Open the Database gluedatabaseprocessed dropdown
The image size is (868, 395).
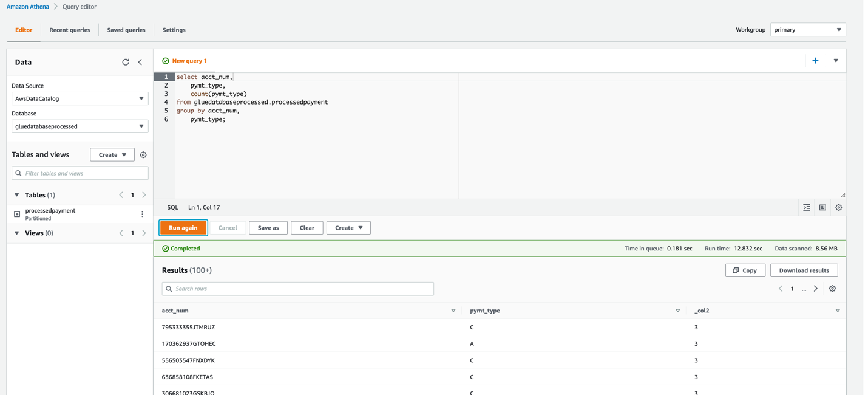[x=80, y=126]
